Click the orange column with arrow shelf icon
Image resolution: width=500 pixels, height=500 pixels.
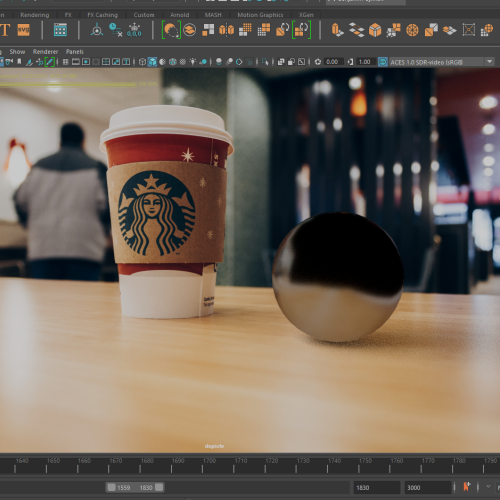click(338, 30)
